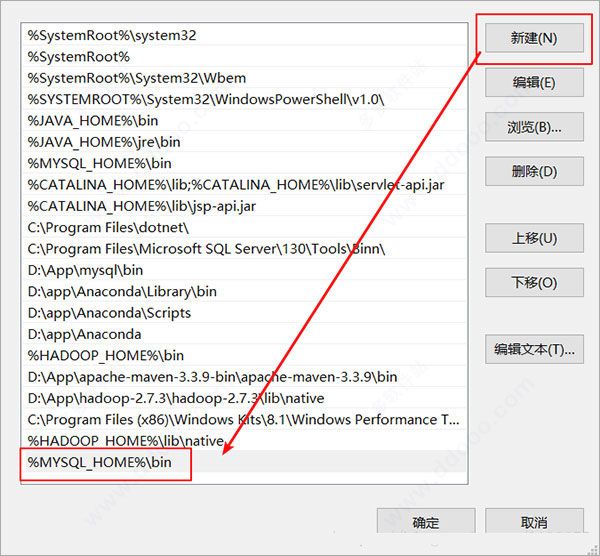Move entry down with 下移(O)
Screen dimensions: 600x556
pyautogui.click(x=534, y=282)
